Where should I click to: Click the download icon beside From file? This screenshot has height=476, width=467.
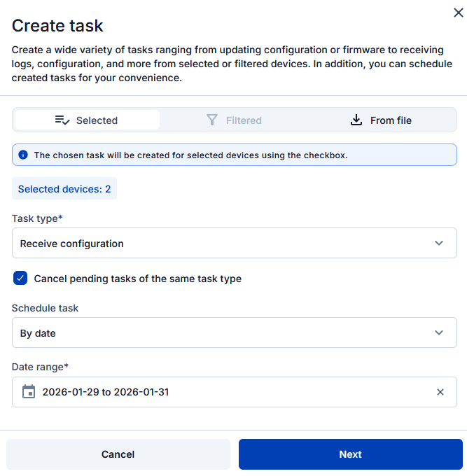[x=356, y=120]
